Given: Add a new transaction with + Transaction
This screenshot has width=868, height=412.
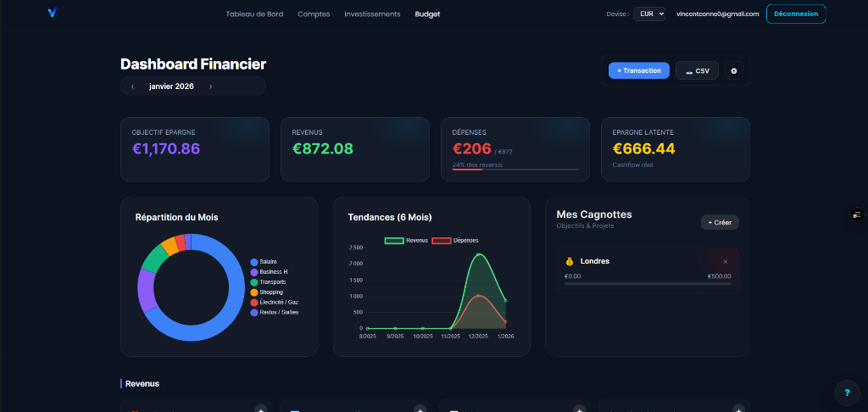Looking at the screenshot, I should click(639, 71).
